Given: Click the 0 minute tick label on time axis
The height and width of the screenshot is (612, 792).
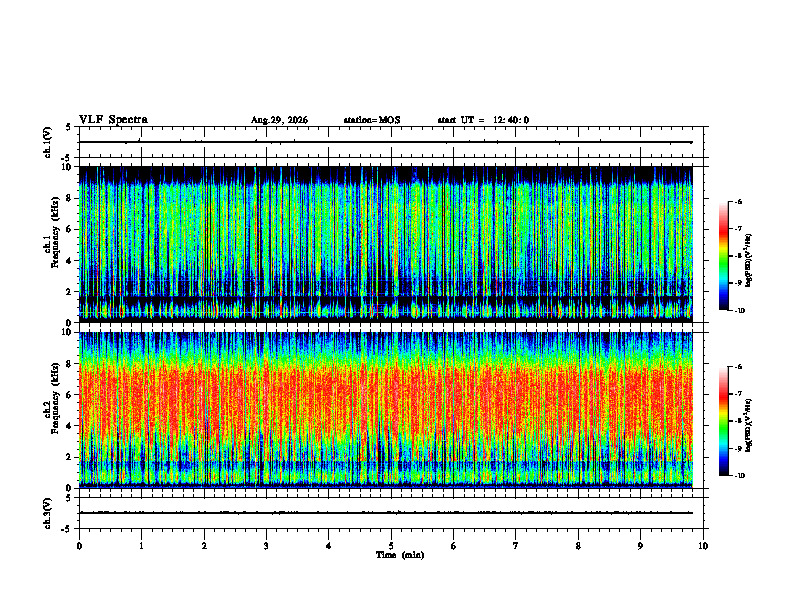Looking at the screenshot, I should tap(79, 546).
